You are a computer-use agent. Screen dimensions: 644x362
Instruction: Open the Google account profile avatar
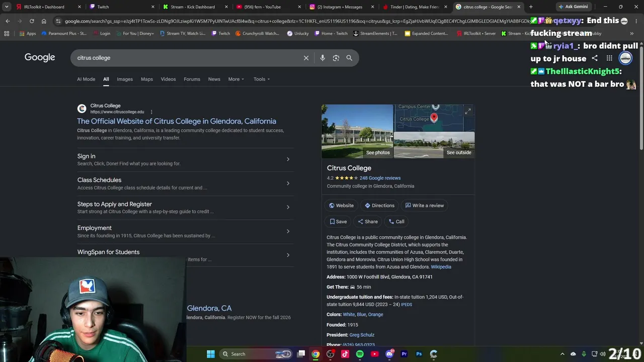coord(625,58)
